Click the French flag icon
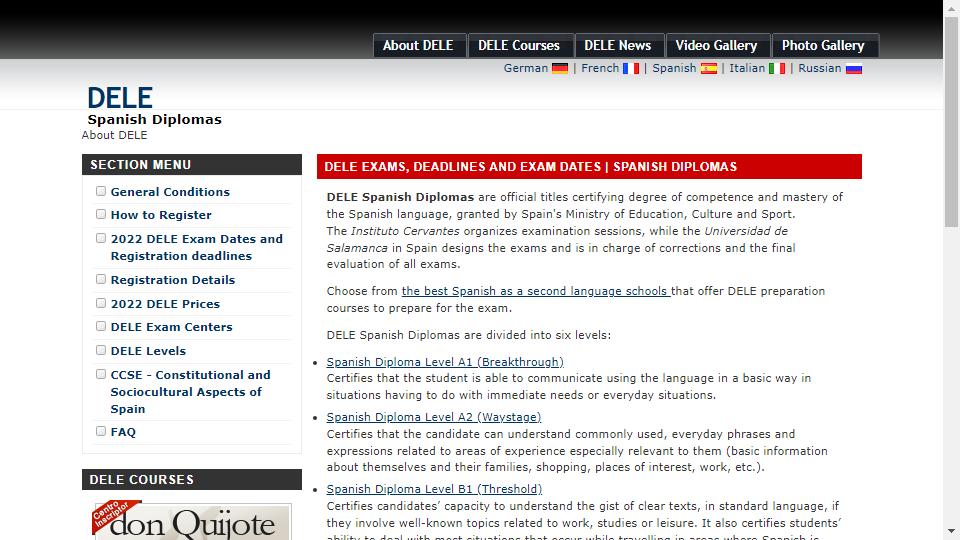This screenshot has height=540, width=960. pyautogui.click(x=631, y=69)
